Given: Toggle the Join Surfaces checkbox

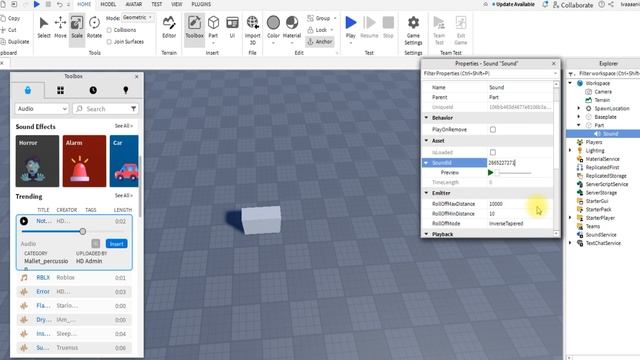Looking at the screenshot, I should point(109,42).
